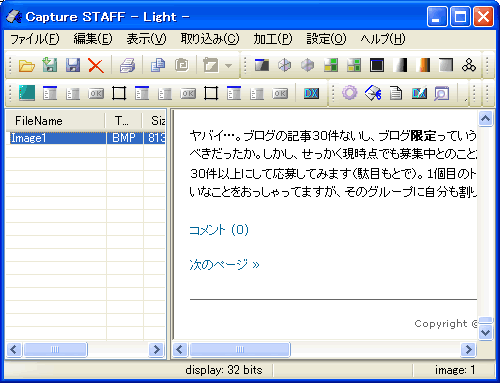Click the teal desktop capture icon
This screenshot has width=500, height=383.
pyautogui.click(x=27, y=93)
